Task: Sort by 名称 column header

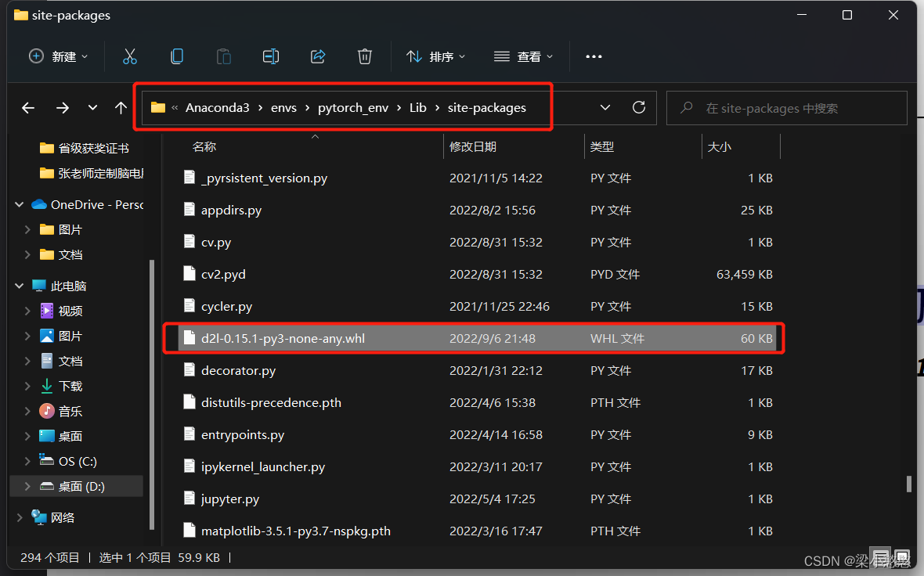Action: 204,146
